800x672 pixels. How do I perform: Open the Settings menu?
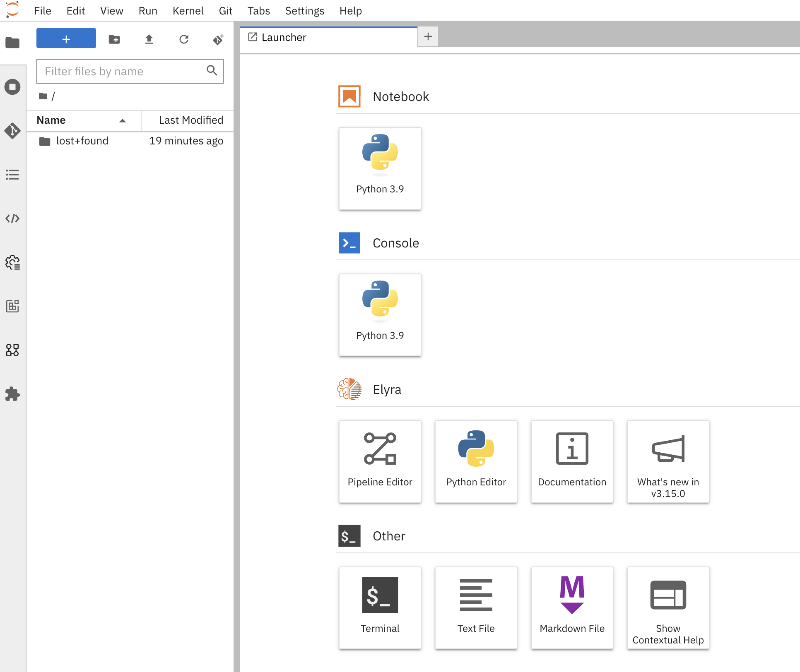305,11
